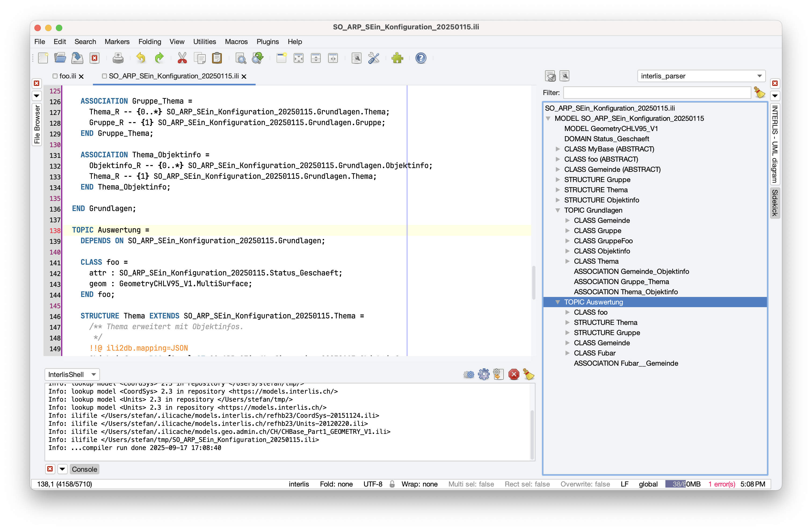Select DOMAIN Status_Geschaeft in the tree

point(606,139)
